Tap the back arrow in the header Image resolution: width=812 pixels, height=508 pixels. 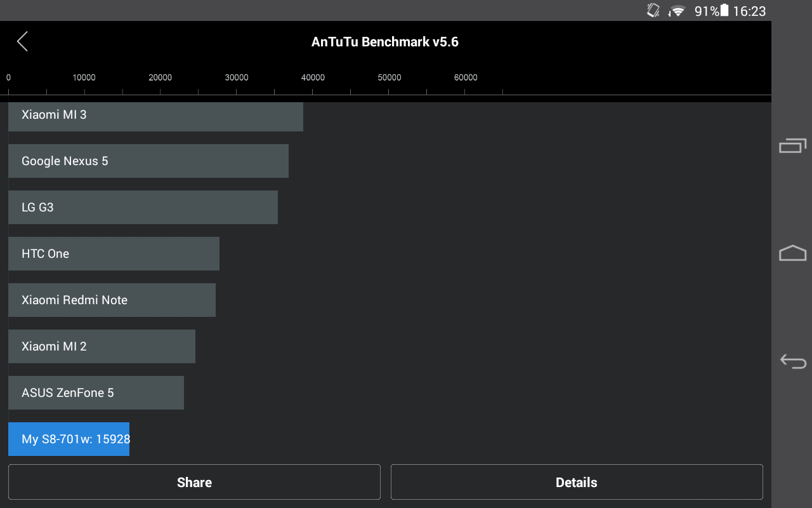coord(22,42)
